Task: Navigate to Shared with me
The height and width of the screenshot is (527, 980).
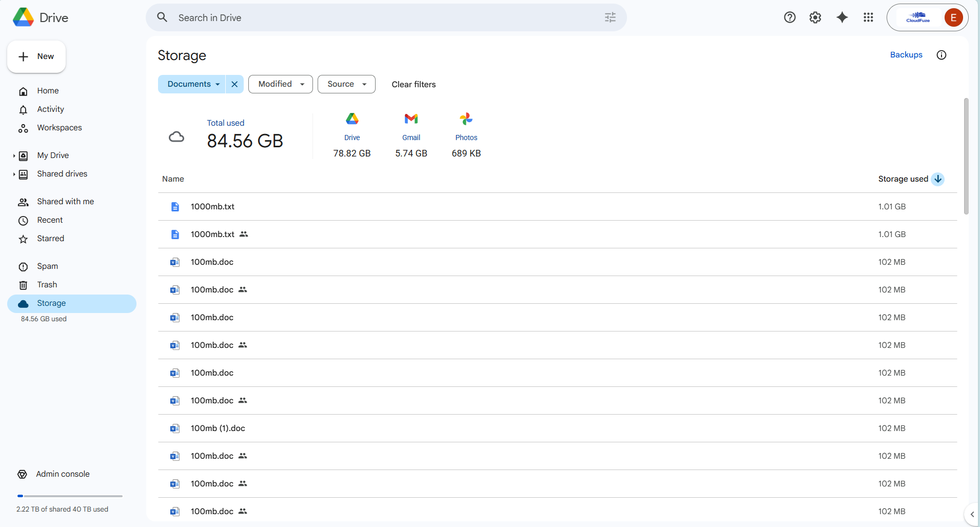Action: click(65, 201)
